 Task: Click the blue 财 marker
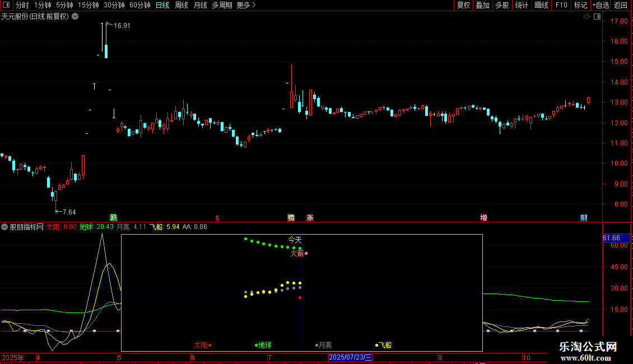pyautogui.click(x=584, y=217)
